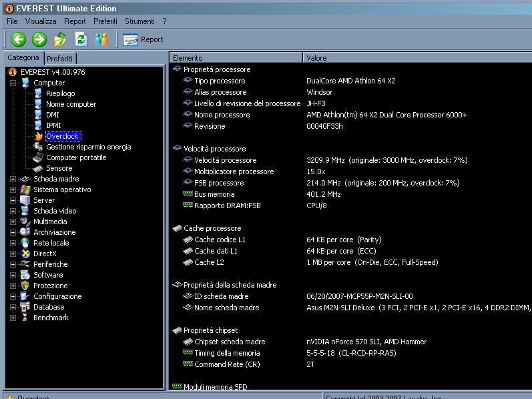
Task: Click the Benchmark hourglass icon
Action: pos(25,318)
